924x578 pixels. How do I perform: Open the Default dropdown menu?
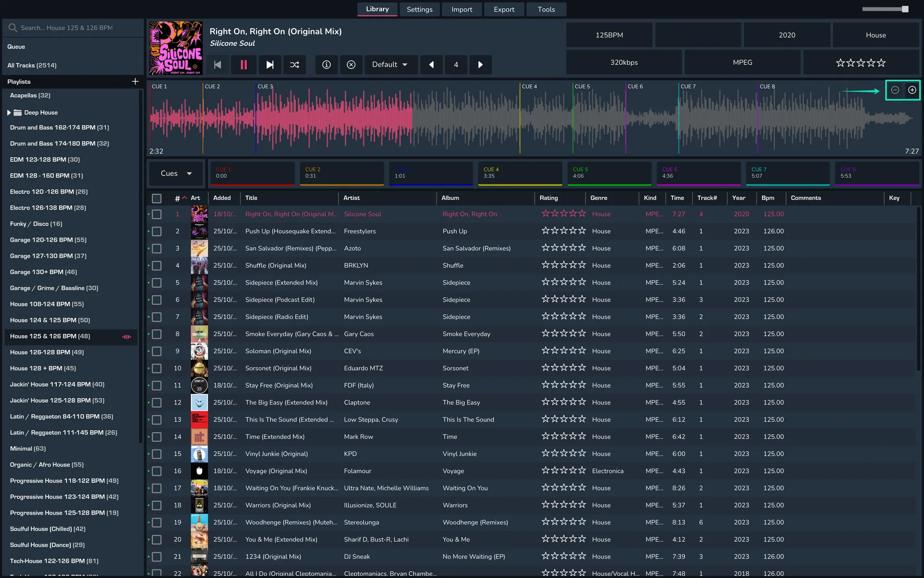(390, 65)
